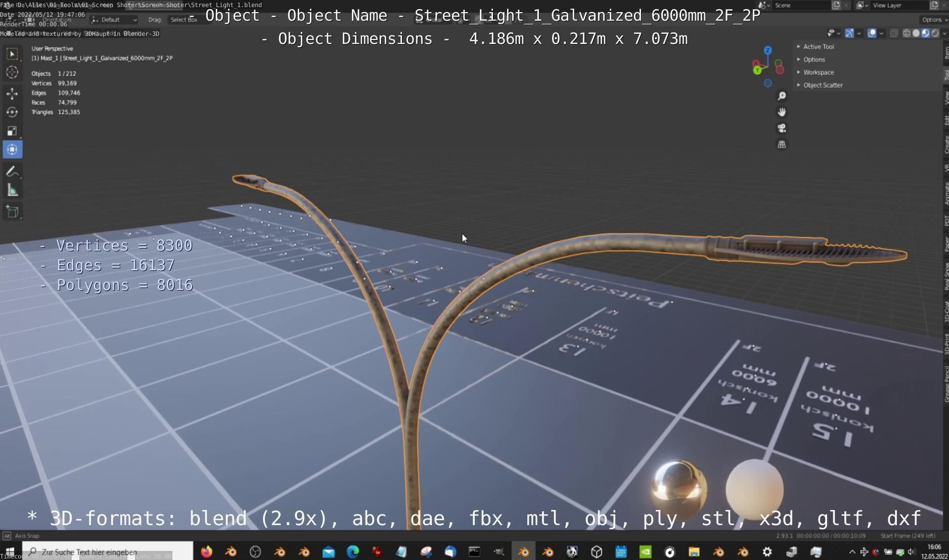
Task: Open the Animate sidebar tab
Action: click(x=945, y=194)
